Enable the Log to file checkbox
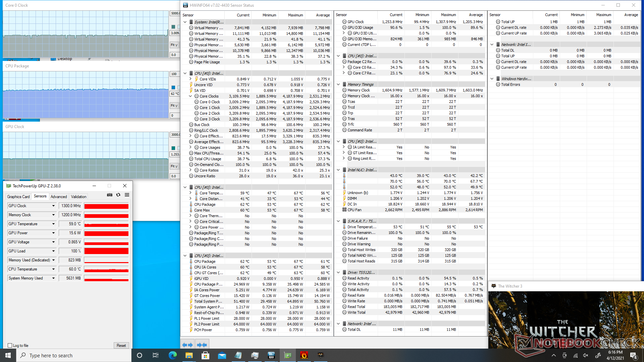 pos(10,346)
